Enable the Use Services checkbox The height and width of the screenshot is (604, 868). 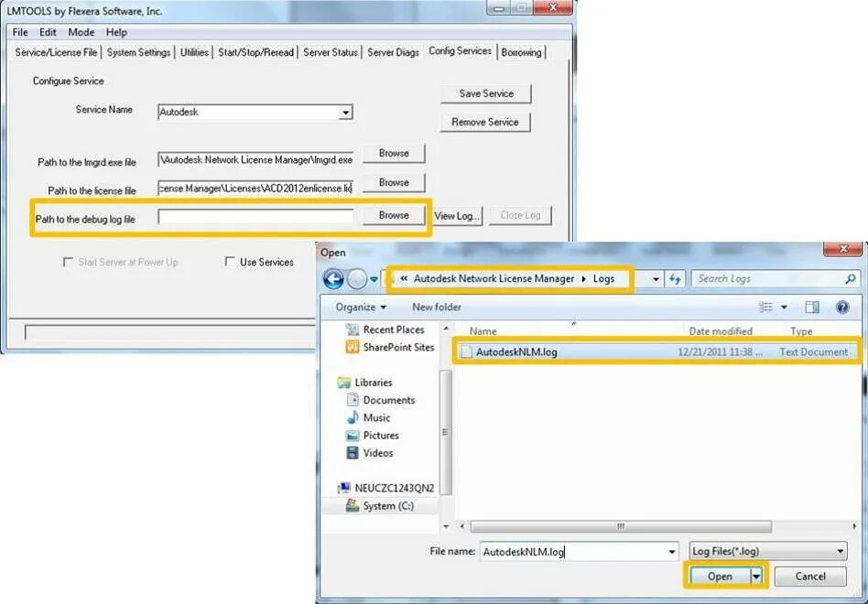(x=230, y=262)
